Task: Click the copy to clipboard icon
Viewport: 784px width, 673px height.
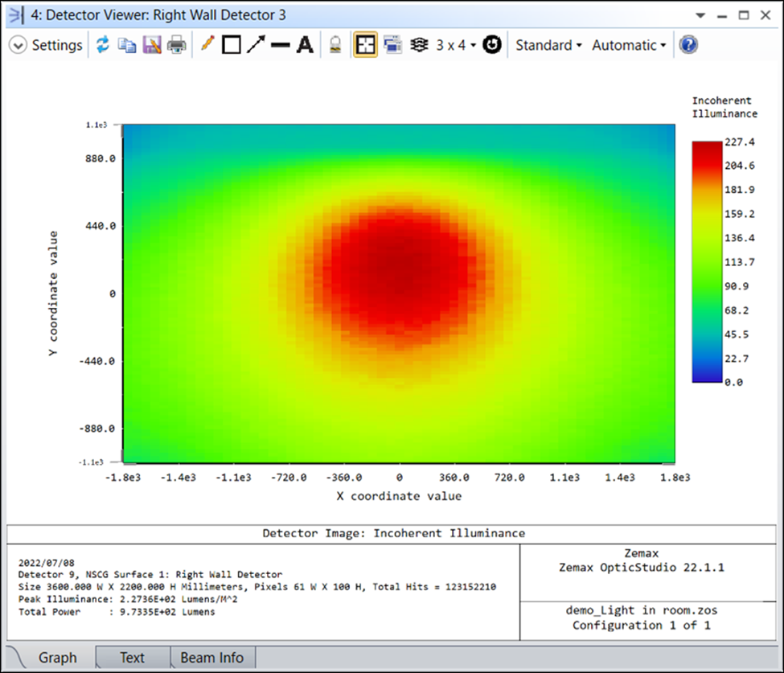Action: 127,45
